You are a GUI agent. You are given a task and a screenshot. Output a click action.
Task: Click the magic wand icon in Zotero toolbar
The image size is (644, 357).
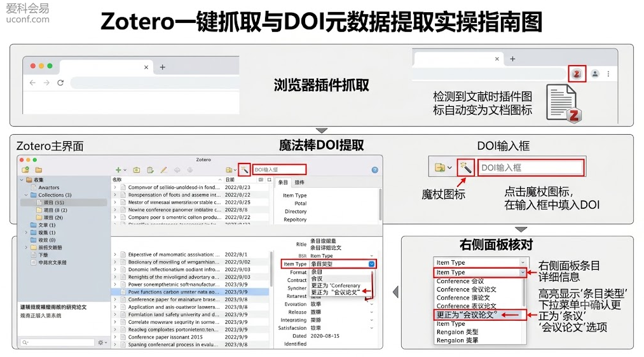tap(244, 169)
